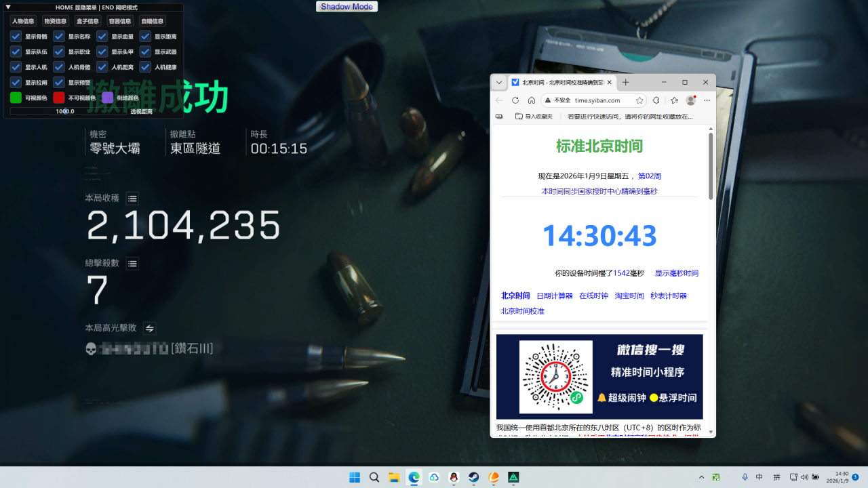The image size is (868, 488).
Task: Switch to the 物资信息 tab
Action: pos(56,21)
